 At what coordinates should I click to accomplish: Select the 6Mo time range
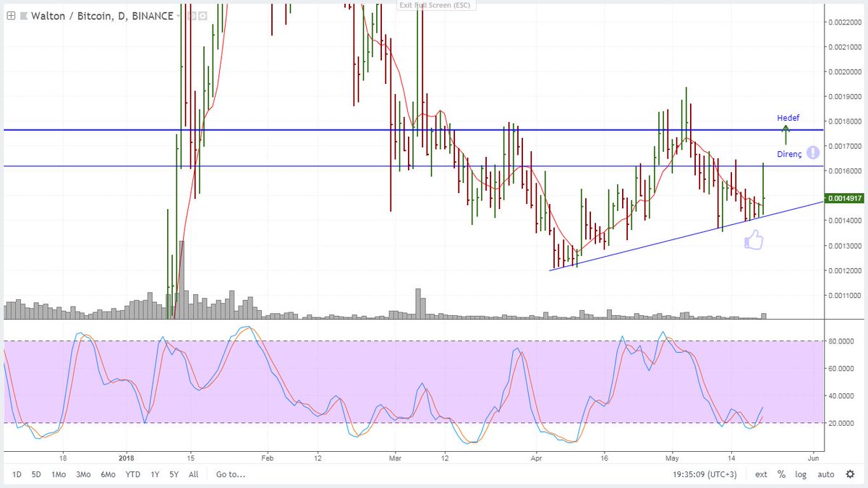point(108,475)
